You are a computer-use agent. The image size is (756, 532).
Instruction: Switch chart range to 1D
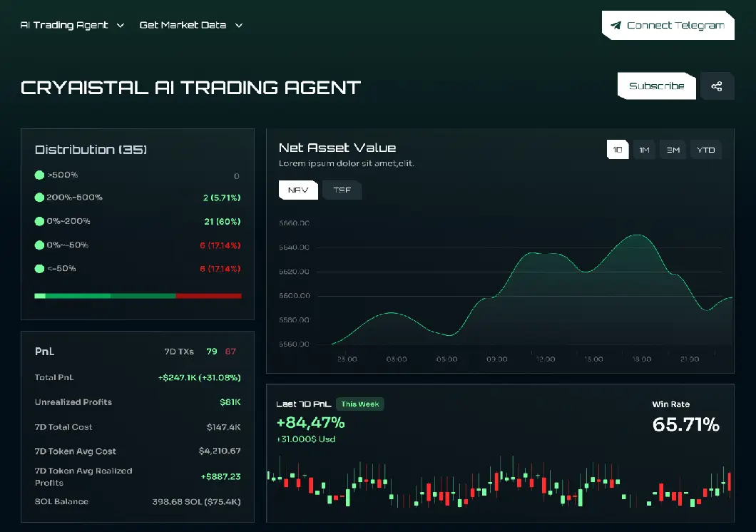pyautogui.click(x=618, y=150)
